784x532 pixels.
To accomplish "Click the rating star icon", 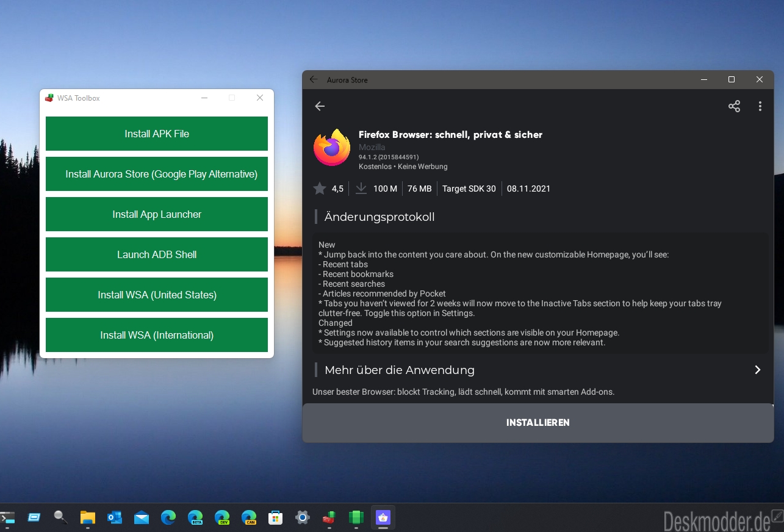I will tap(320, 189).
